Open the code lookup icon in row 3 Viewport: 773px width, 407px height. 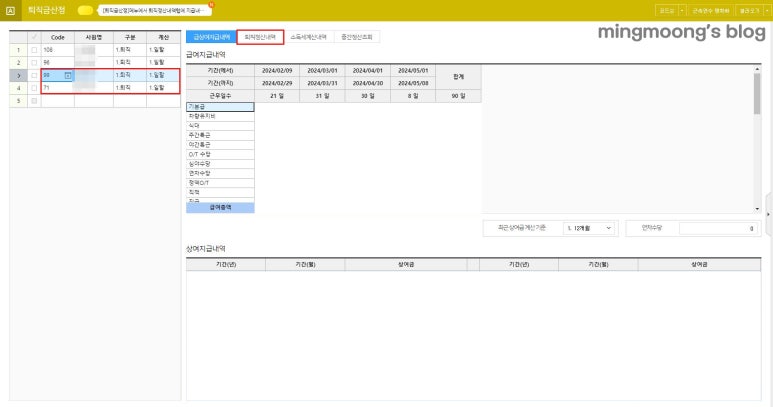pyautogui.click(x=68, y=75)
